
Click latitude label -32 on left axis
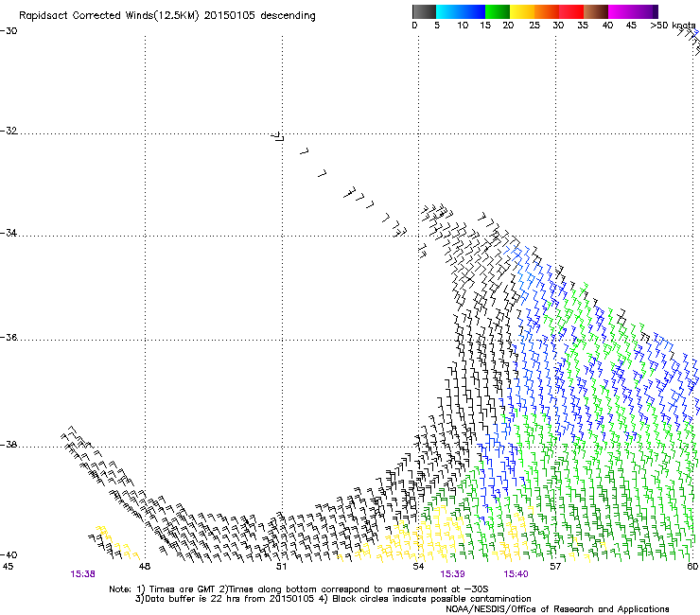pos(9,131)
